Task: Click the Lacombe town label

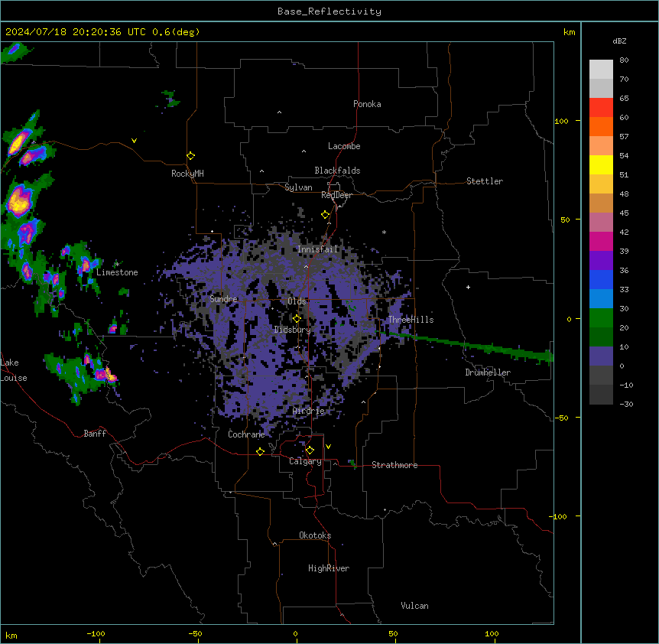Action: pyautogui.click(x=344, y=146)
